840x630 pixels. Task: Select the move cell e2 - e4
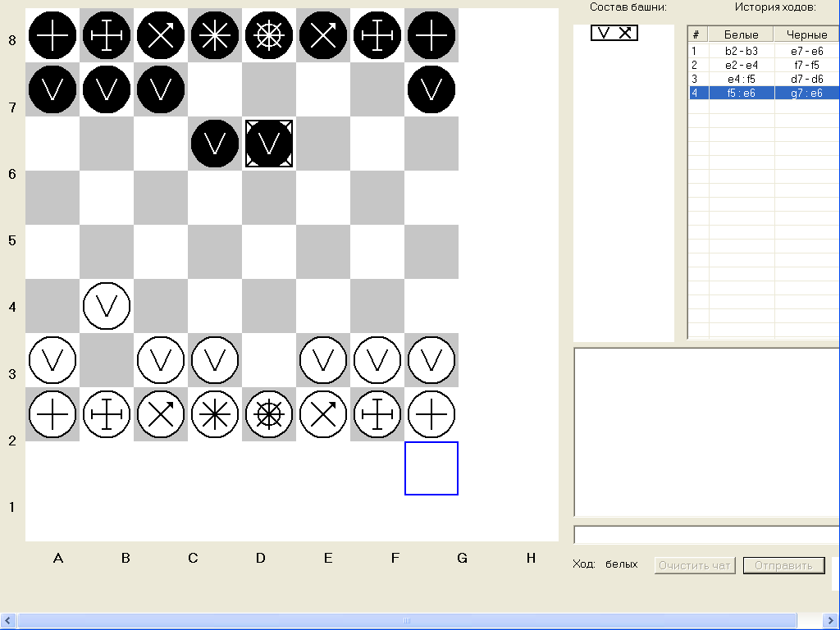point(742,66)
